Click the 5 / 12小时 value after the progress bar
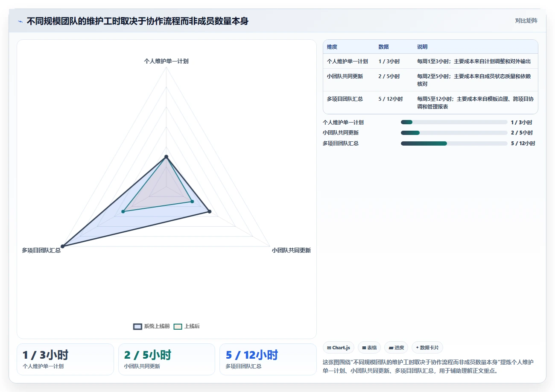This screenshot has width=555, height=392. click(x=523, y=143)
